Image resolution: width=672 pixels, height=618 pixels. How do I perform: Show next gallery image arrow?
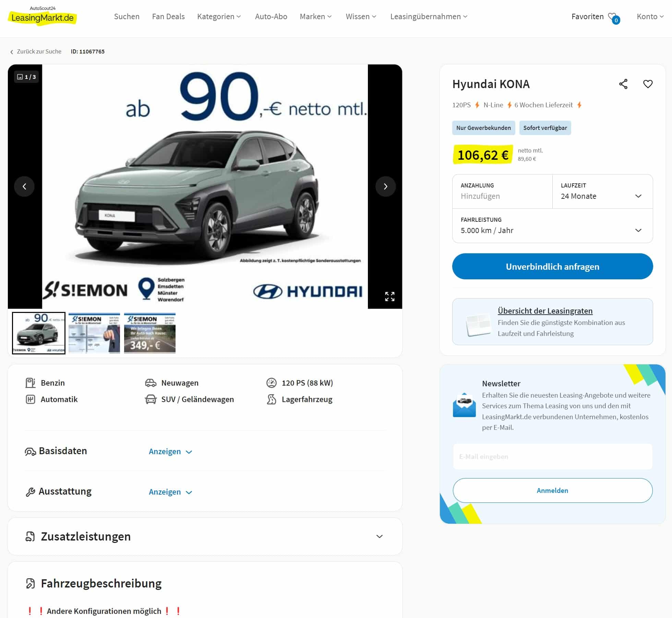pyautogui.click(x=385, y=186)
